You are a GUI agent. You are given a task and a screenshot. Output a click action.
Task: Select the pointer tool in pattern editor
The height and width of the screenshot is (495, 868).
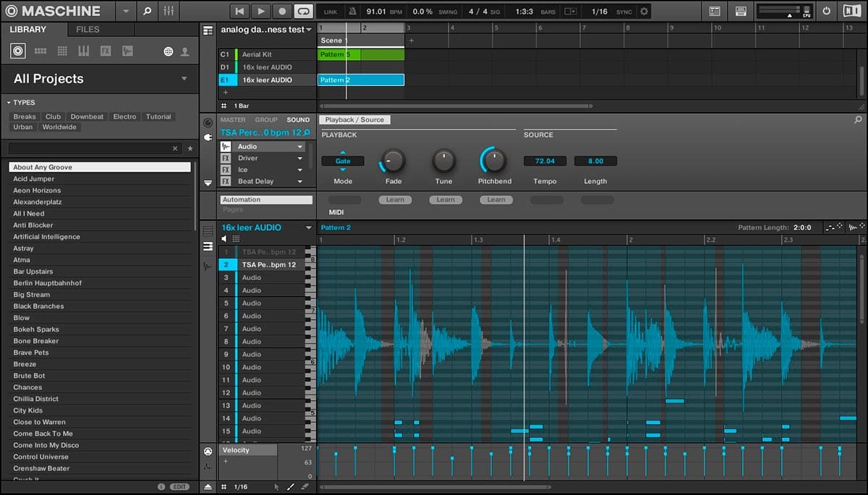(x=277, y=487)
